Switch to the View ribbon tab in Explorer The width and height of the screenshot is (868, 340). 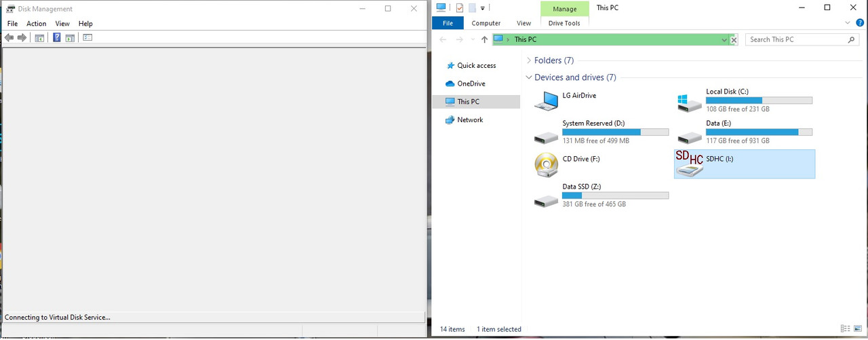click(524, 23)
